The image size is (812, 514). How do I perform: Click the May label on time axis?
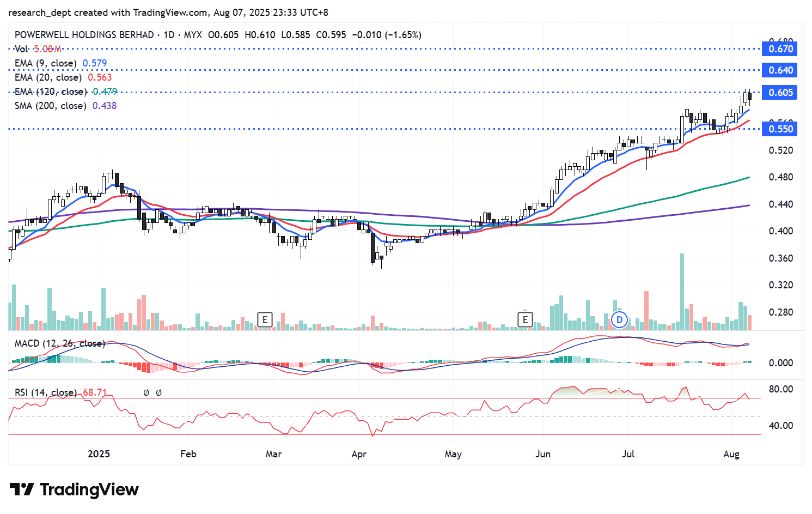coord(453,454)
